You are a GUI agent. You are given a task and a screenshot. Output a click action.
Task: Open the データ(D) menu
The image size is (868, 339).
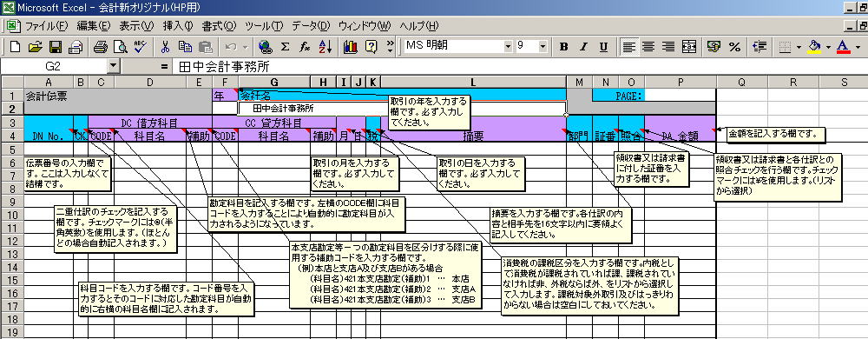[311, 26]
